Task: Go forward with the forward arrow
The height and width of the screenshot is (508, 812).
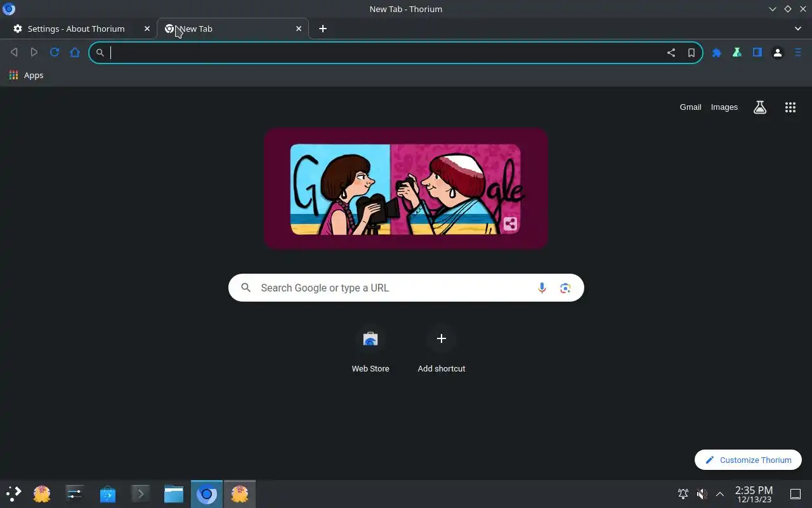Action: tap(34, 53)
